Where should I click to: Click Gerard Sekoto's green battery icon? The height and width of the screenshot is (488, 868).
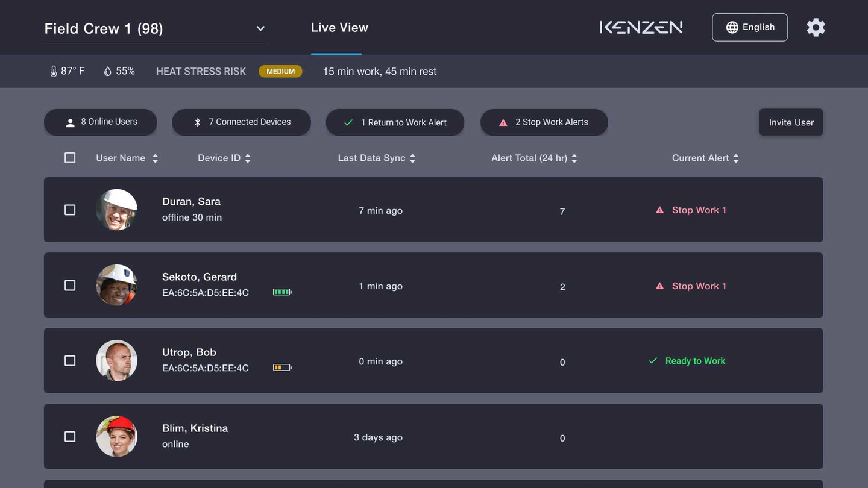pyautogui.click(x=282, y=292)
